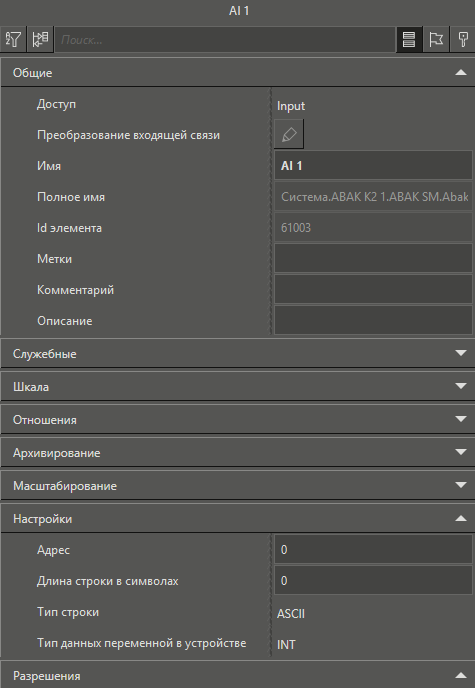Click the Имя field with AI 1
The height and width of the screenshot is (688, 475).
click(x=373, y=165)
